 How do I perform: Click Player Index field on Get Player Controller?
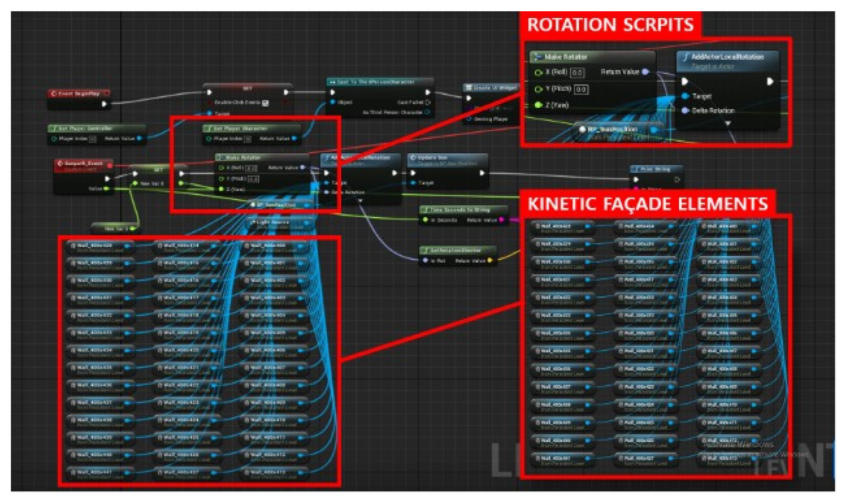(x=92, y=139)
